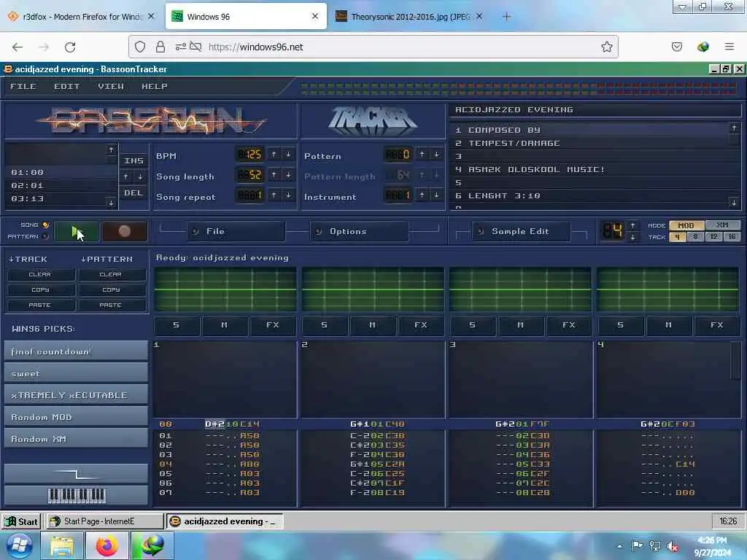Viewport: 747px width, 560px height.
Task: Click track 1 oscilloscope display
Action: 225,289
